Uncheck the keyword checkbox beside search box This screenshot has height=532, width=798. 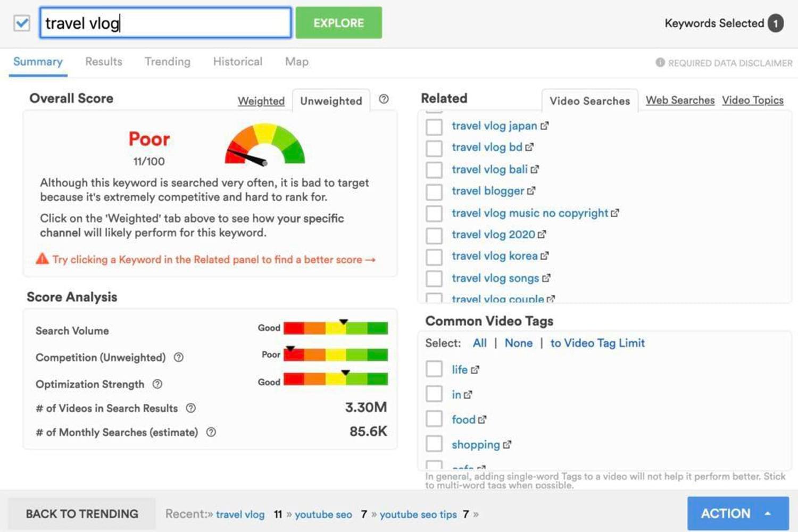click(22, 23)
